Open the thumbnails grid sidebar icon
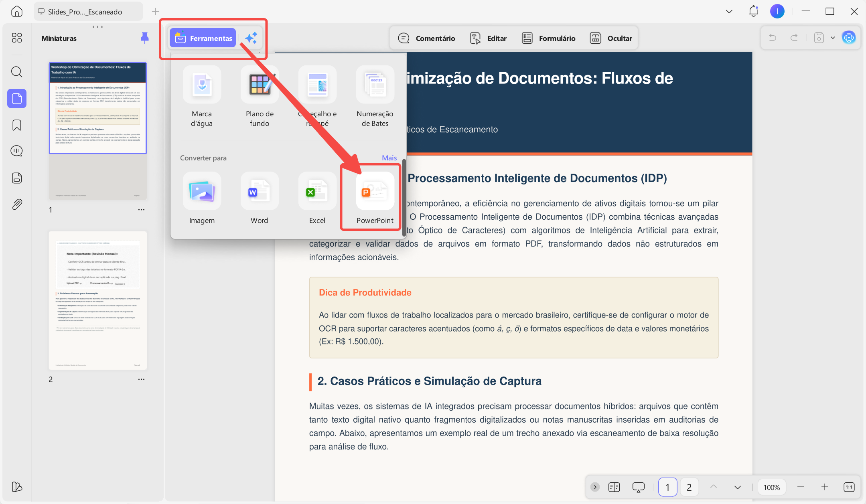Screen dimensions: 866x504 (x=16, y=38)
